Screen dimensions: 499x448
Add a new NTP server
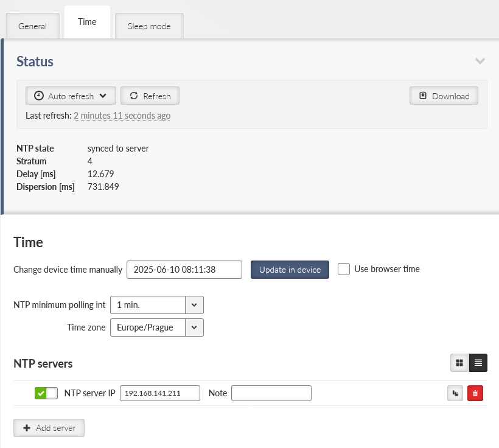tap(49, 428)
